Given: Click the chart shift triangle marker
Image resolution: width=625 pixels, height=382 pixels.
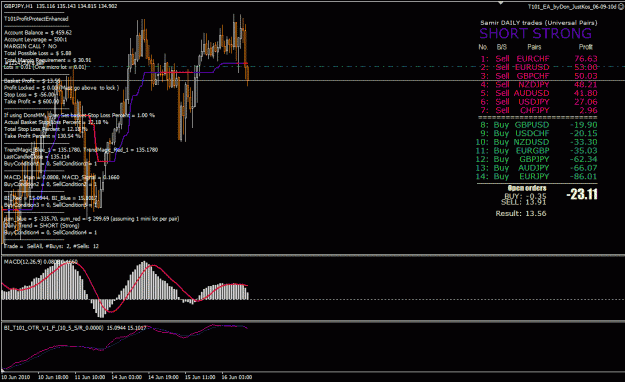Looking at the screenshot, I should point(501,3).
